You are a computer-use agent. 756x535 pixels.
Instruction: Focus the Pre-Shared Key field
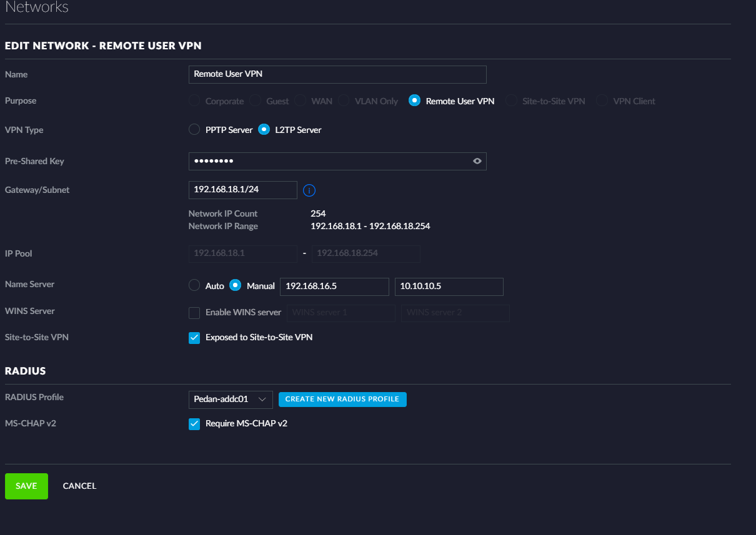point(328,161)
